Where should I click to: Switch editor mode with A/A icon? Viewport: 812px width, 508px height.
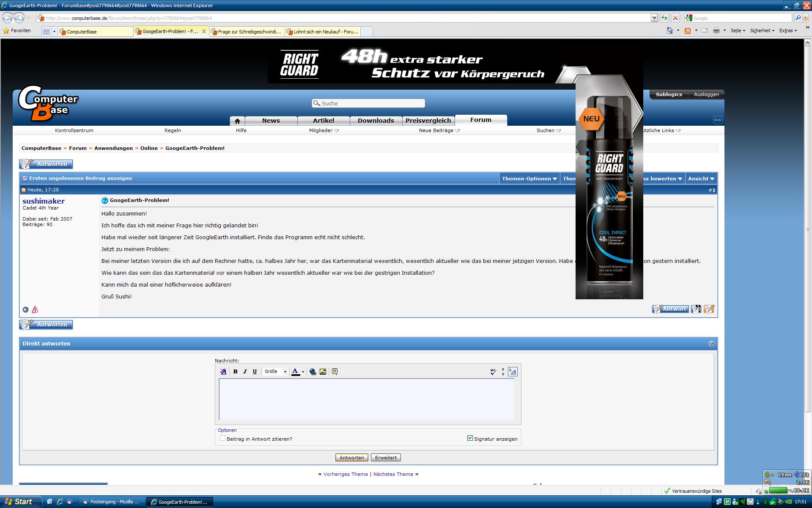click(x=513, y=372)
